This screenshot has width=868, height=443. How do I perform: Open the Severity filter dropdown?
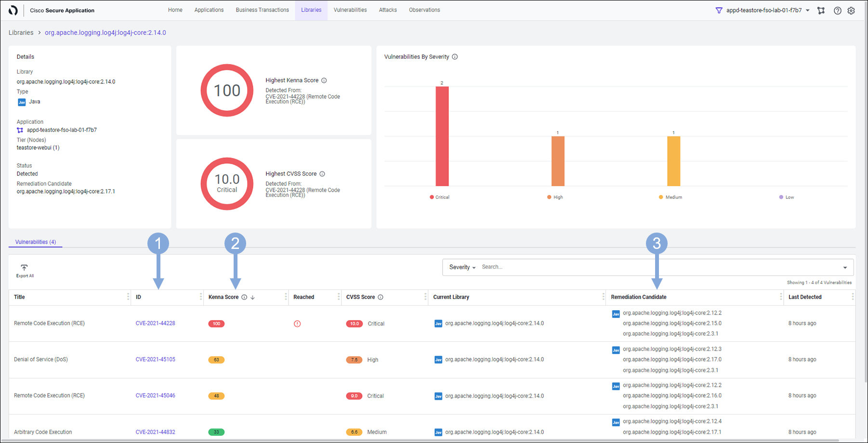pyautogui.click(x=462, y=267)
